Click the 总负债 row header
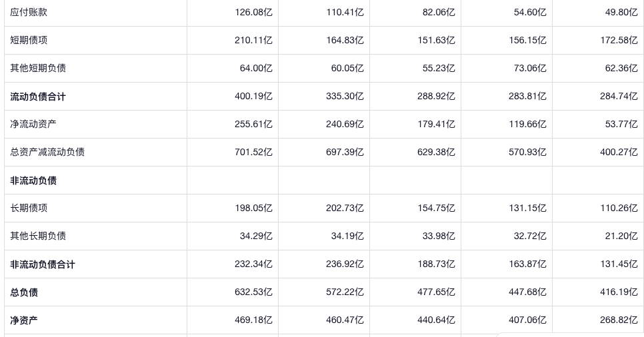Viewport: 644px width, 337px height. pos(24,292)
